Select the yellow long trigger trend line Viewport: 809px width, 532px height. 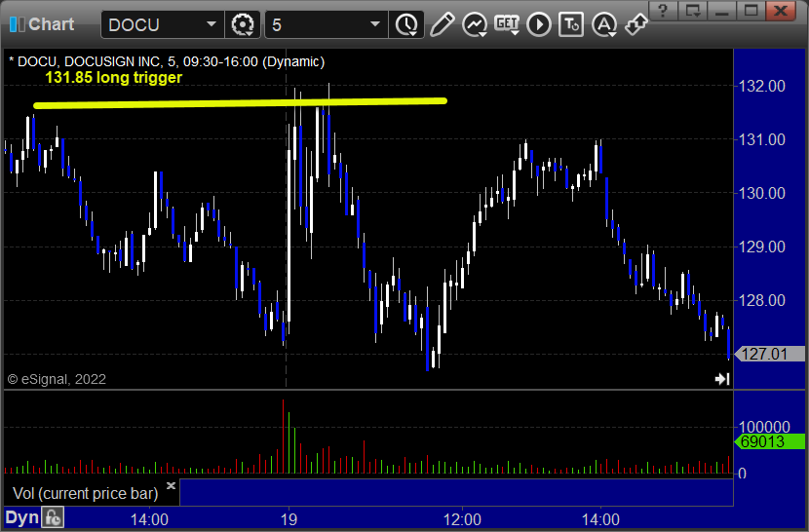point(240,103)
